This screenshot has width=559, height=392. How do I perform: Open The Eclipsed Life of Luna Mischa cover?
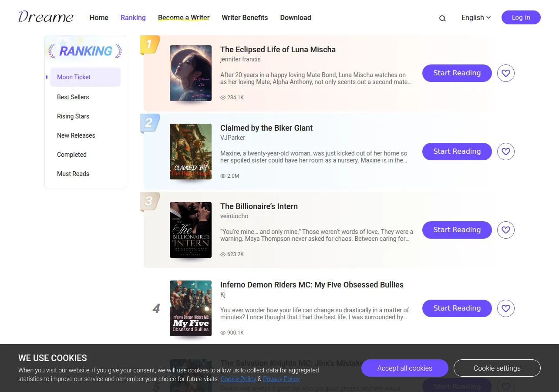191,73
